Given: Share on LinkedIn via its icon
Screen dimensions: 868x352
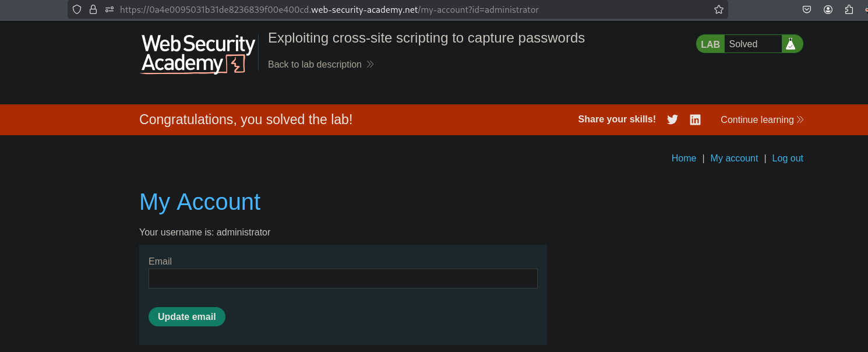Looking at the screenshot, I should (695, 119).
